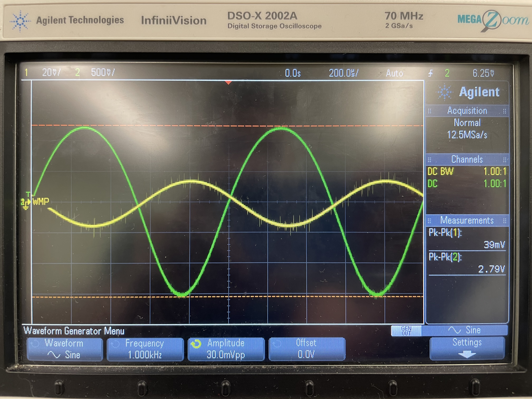This screenshot has height=399, width=532.
Task: Click the Pk-Pk(1) measurement label
Action: pos(445,233)
